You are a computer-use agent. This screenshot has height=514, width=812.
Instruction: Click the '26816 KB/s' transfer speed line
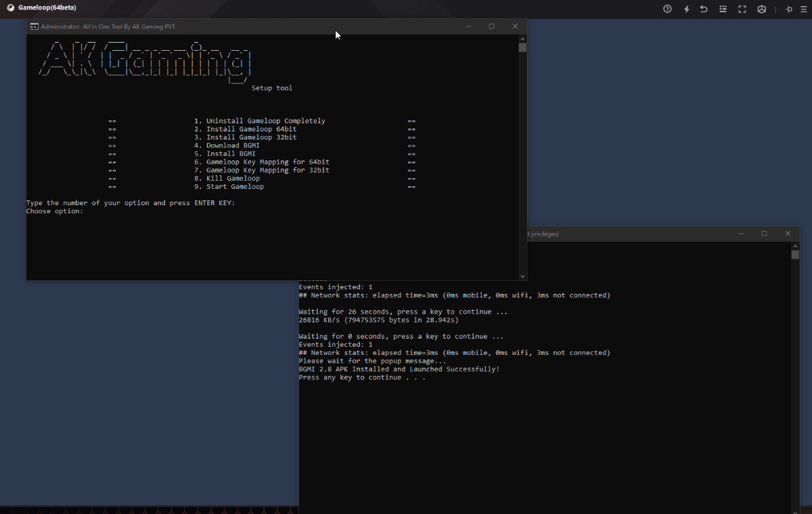(x=379, y=320)
